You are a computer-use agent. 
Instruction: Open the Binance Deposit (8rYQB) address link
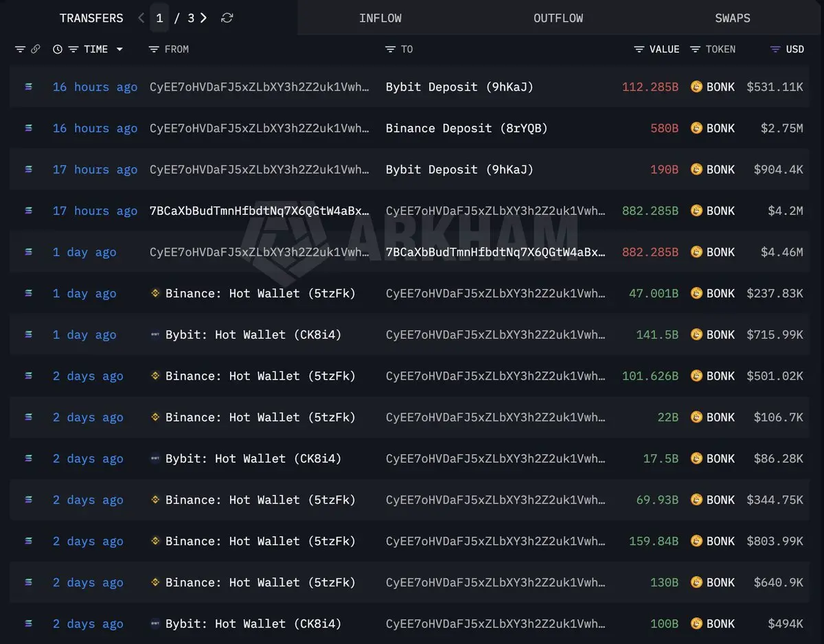[467, 128]
